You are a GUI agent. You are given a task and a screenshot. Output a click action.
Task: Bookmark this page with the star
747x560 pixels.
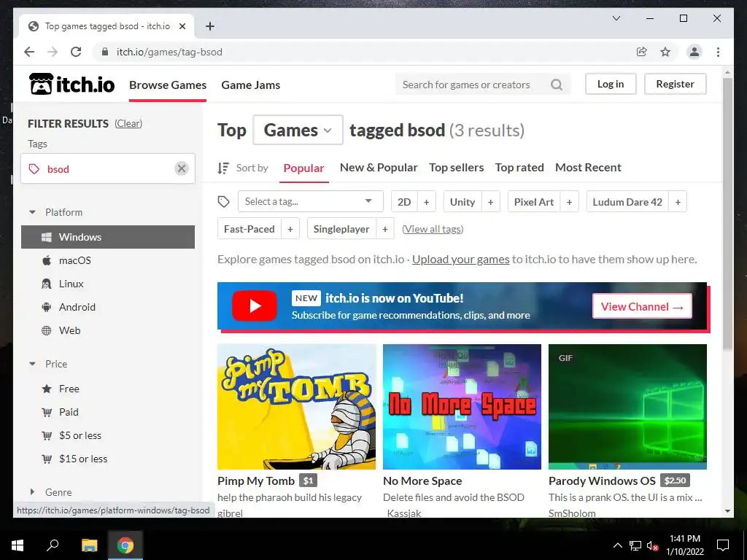pos(665,52)
